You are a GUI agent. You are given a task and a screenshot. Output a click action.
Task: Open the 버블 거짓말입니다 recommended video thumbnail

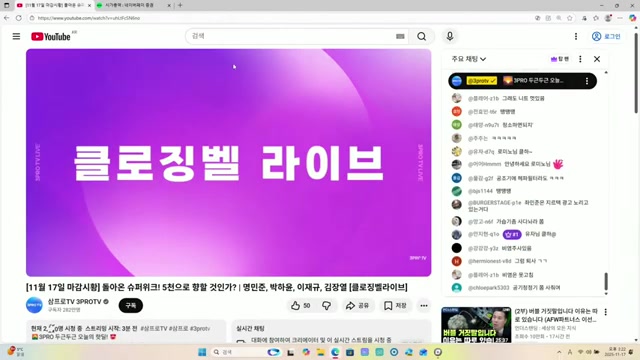point(476,325)
